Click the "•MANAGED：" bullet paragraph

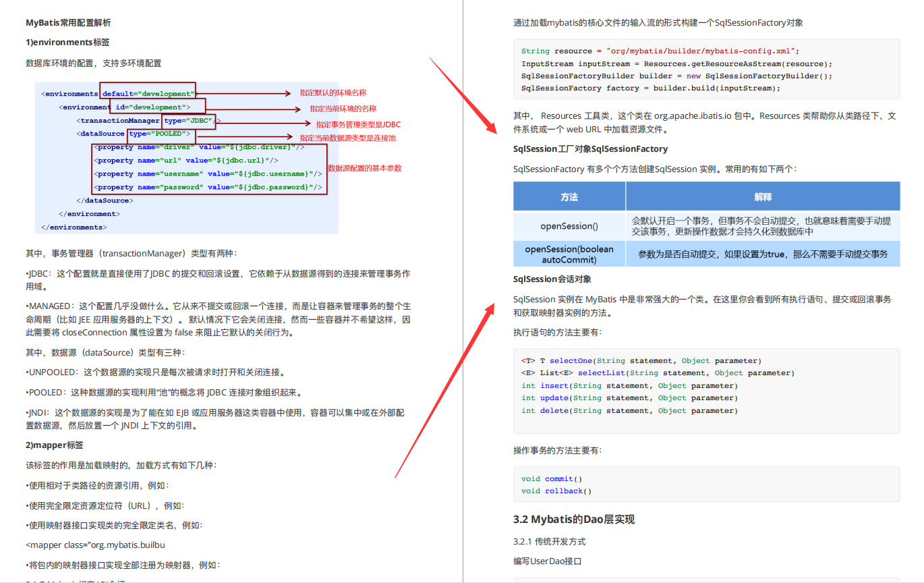click(x=218, y=319)
